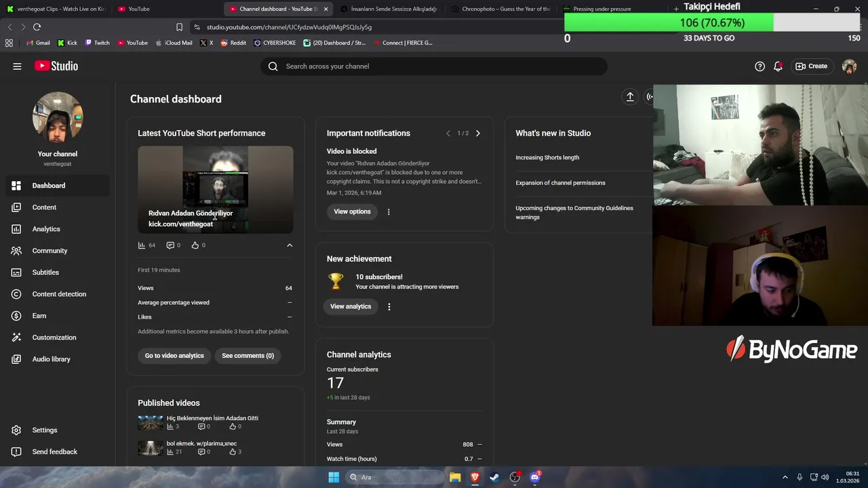Screen dimensions: 868x488
Task: Click the Earn dollar icon
Action: click(16, 316)
